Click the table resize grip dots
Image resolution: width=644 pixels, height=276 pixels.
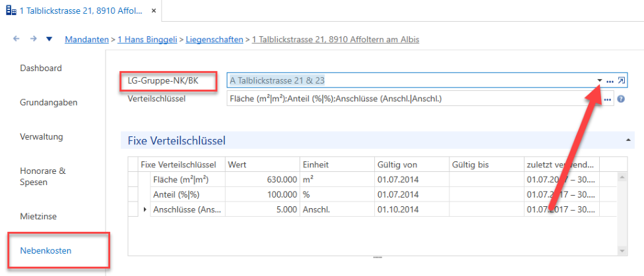click(377, 258)
